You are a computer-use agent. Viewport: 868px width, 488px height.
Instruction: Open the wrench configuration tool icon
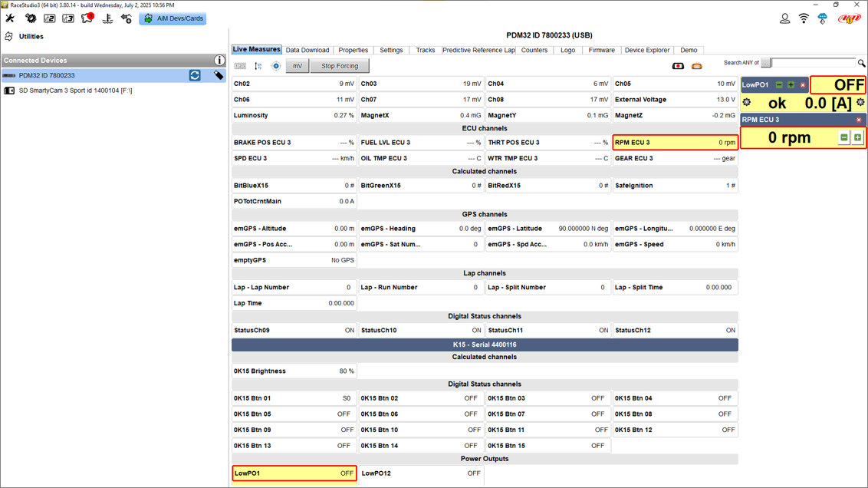tap(10, 18)
